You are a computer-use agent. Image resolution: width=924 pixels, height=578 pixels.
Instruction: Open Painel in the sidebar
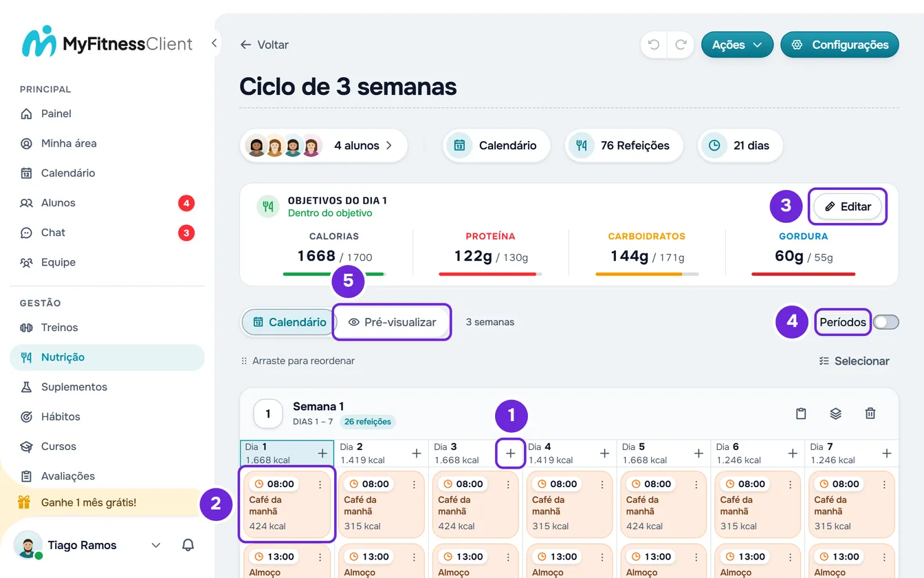107,114
